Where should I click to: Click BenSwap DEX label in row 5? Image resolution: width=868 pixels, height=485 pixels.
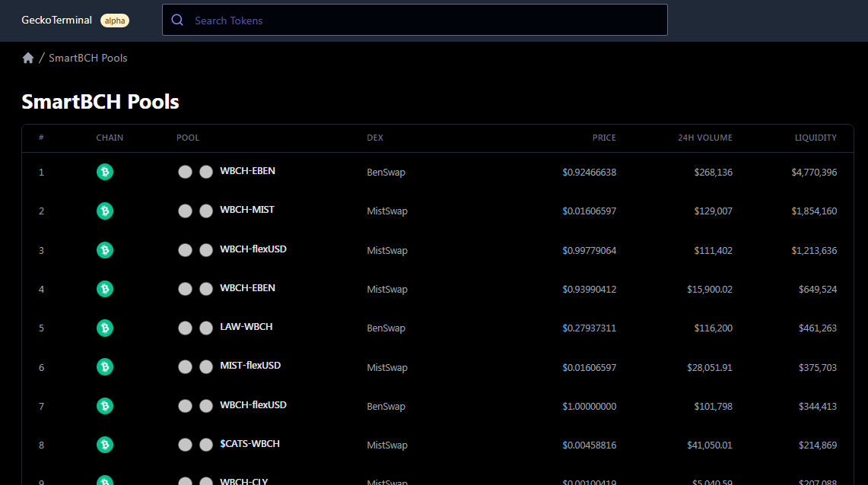[386, 328]
